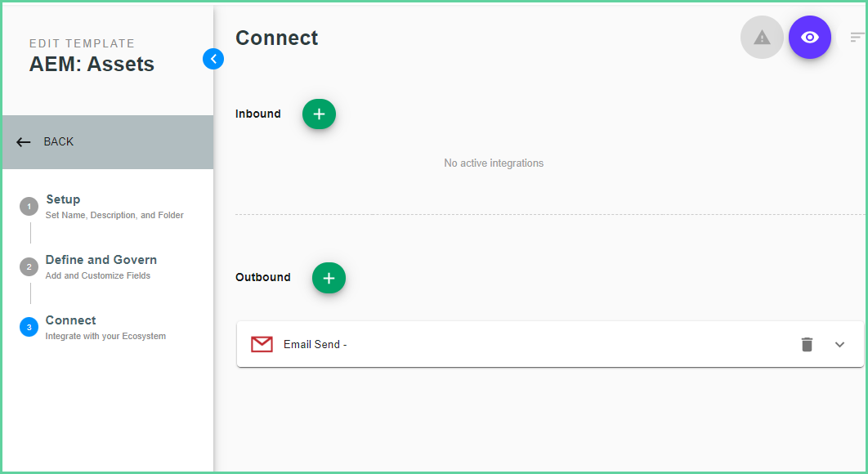Click step number 1 circle
The height and width of the screenshot is (474, 868).
[29, 206]
